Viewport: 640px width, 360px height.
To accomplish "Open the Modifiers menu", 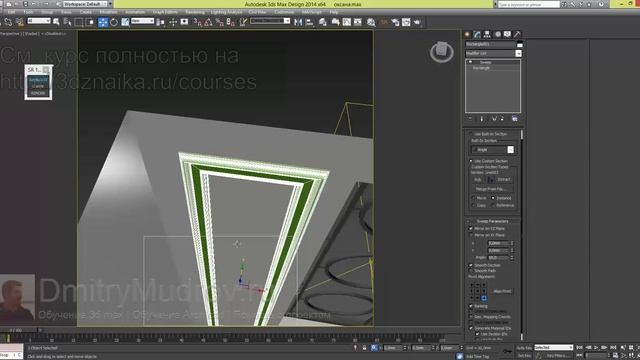I will tap(108, 12).
